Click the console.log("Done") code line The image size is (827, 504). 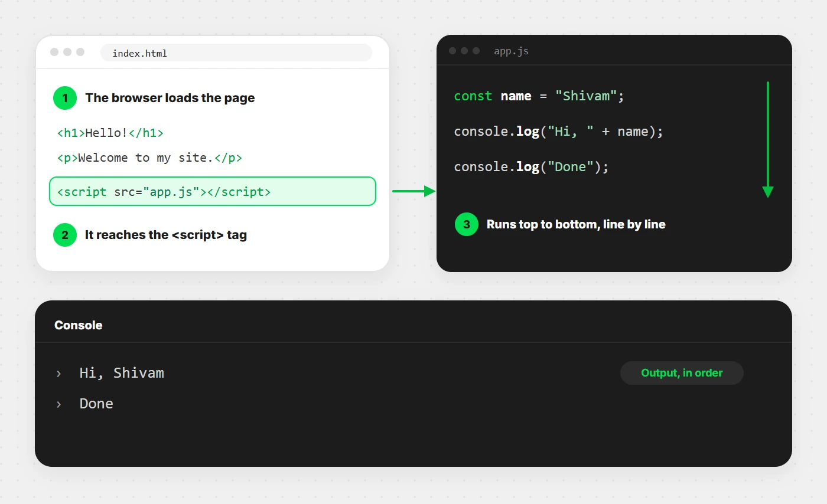coord(532,167)
